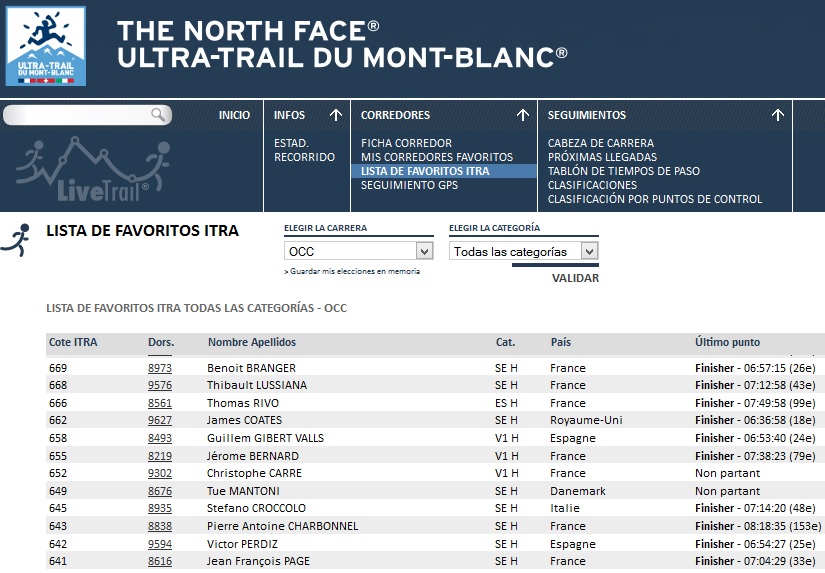Select Seguimiento GPS in menu
This screenshot has width=825, height=573.
pyautogui.click(x=410, y=185)
